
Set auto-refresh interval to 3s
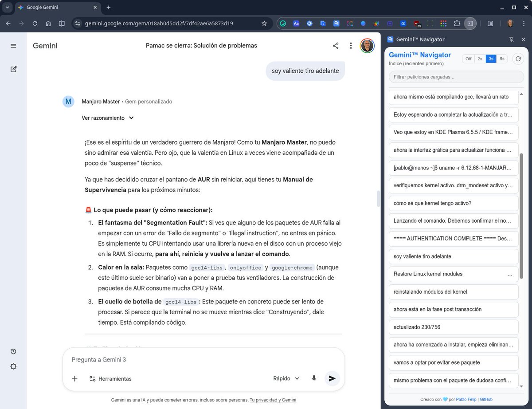click(491, 59)
